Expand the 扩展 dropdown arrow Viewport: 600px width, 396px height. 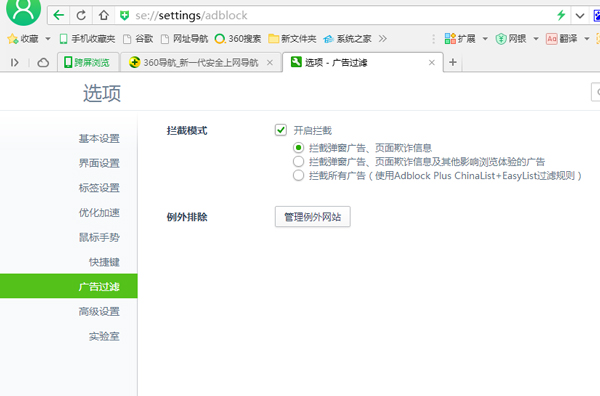[x=485, y=39]
